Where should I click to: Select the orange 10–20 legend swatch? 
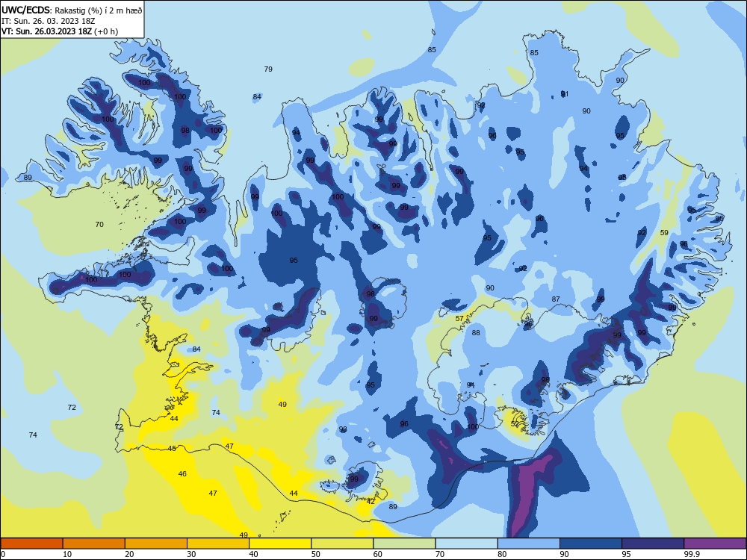(94, 544)
